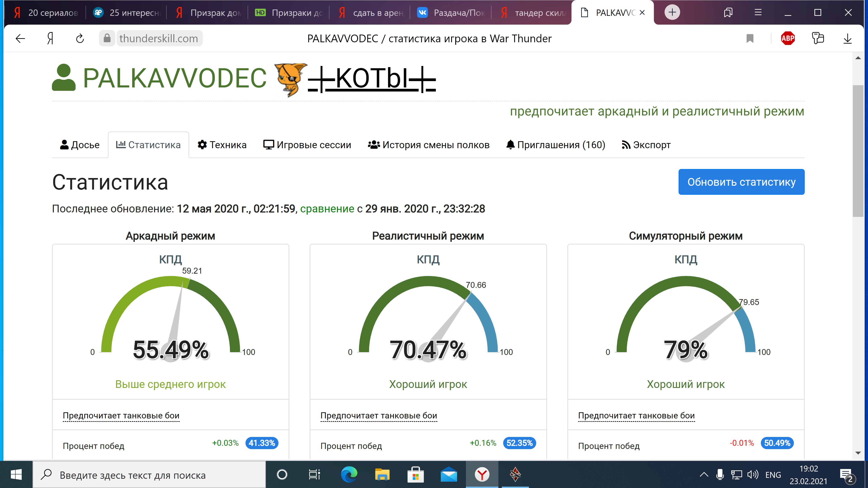Viewport: 868px width, 488px height.
Task: Open Microsoft Store from the taskbar
Action: pyautogui.click(x=415, y=475)
